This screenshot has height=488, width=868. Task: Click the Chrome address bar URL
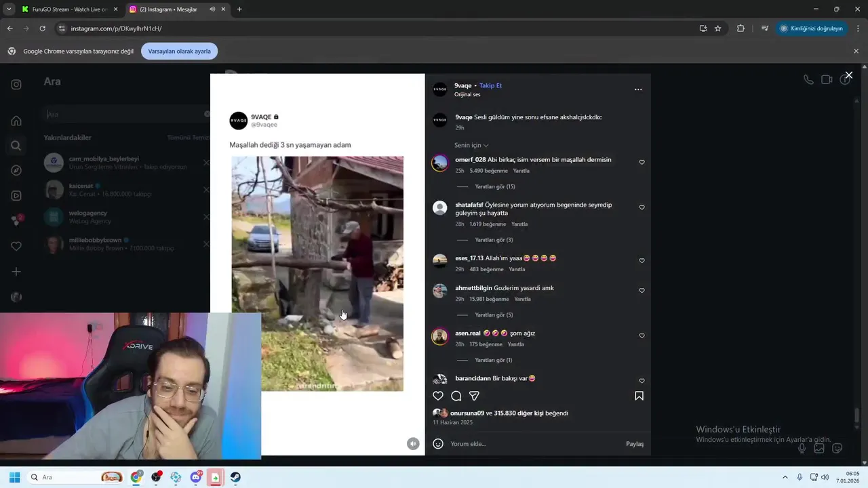116,28
